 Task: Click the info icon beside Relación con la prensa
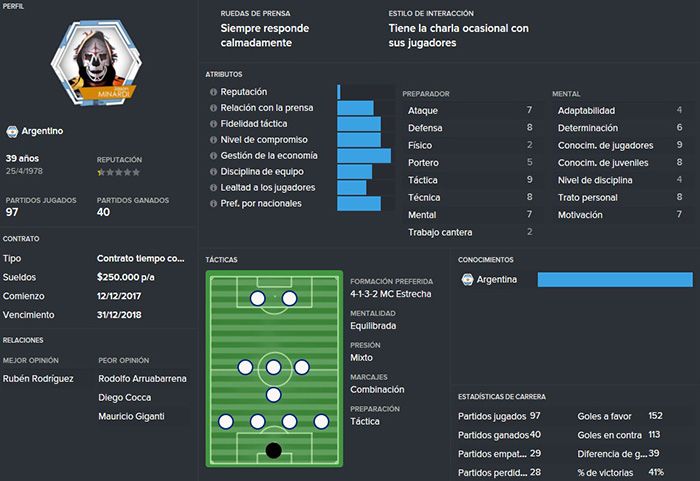point(213,108)
